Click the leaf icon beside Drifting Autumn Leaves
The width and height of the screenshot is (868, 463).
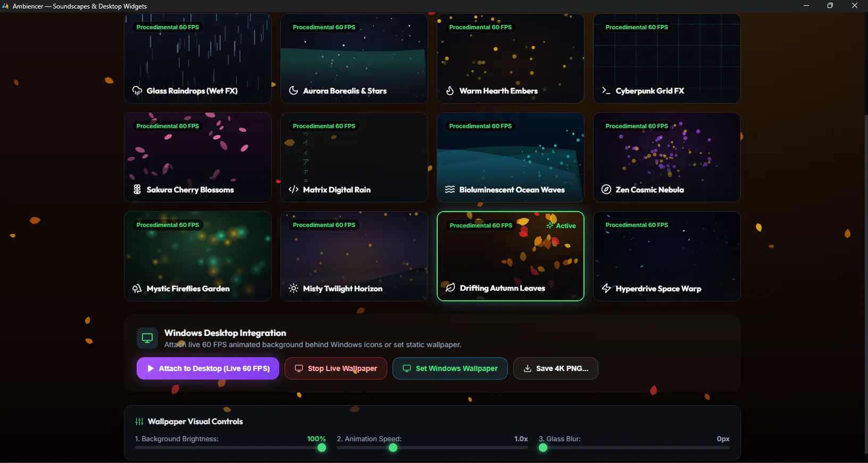click(x=450, y=288)
